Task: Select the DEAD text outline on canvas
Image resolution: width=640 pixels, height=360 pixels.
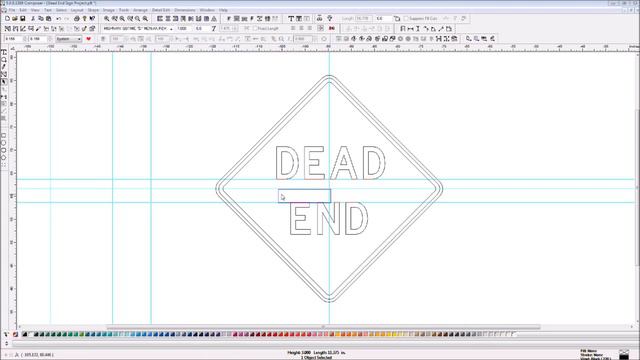Action: [330, 163]
